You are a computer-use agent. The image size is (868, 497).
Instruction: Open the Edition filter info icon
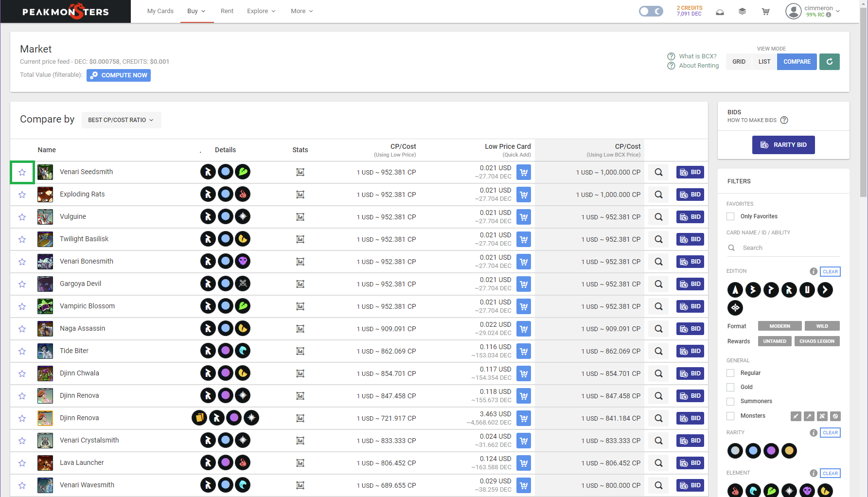tap(814, 271)
